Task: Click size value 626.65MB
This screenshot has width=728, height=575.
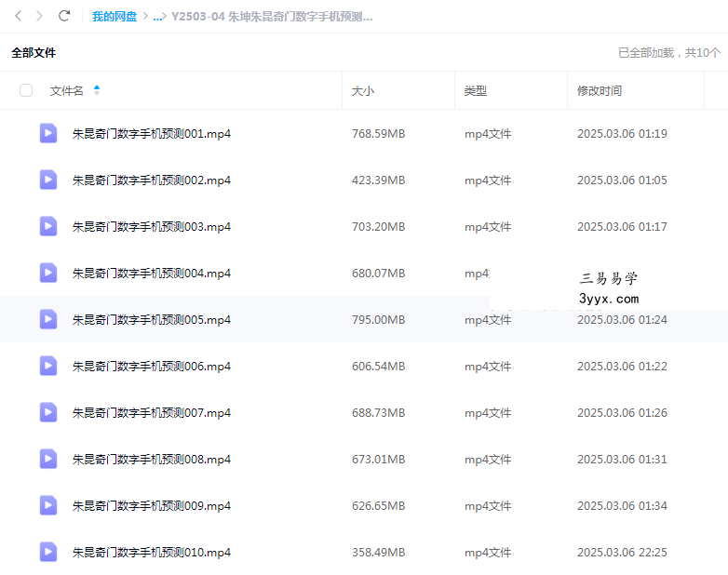Action: click(378, 506)
